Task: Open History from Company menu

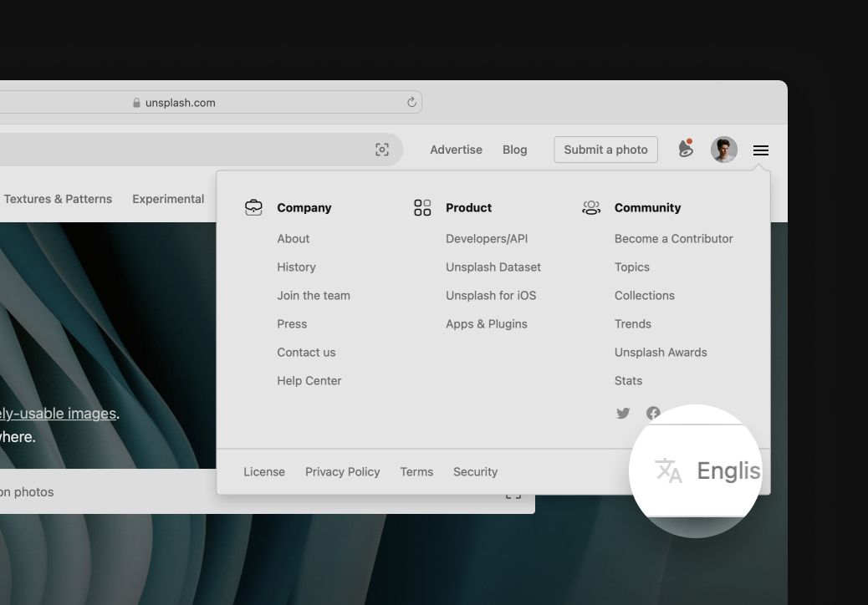Action: pyautogui.click(x=296, y=267)
